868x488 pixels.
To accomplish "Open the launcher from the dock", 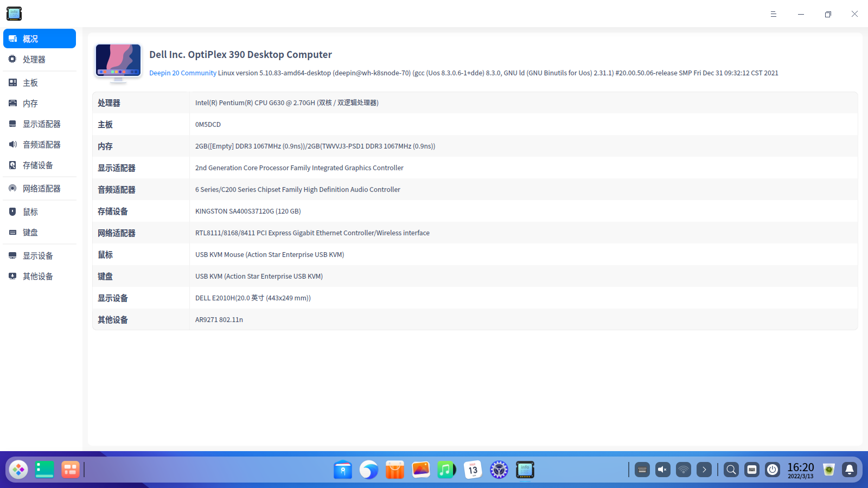I will [18, 470].
